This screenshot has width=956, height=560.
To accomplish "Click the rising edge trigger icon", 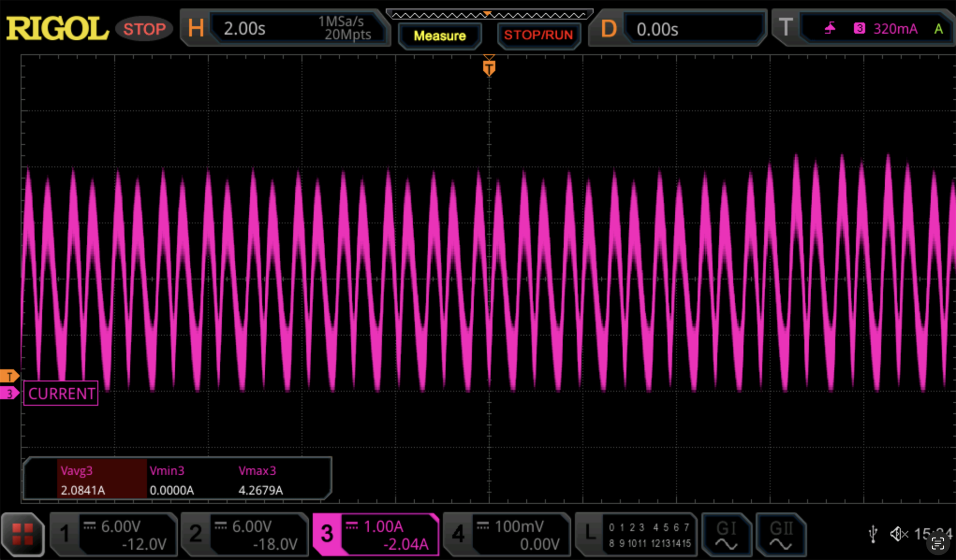I will click(830, 29).
